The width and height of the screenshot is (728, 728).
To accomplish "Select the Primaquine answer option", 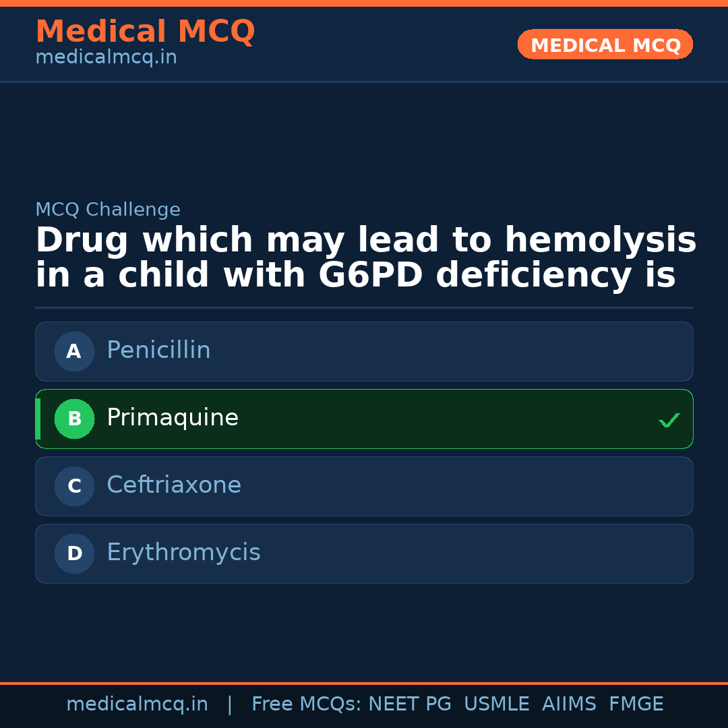I will [x=364, y=419].
